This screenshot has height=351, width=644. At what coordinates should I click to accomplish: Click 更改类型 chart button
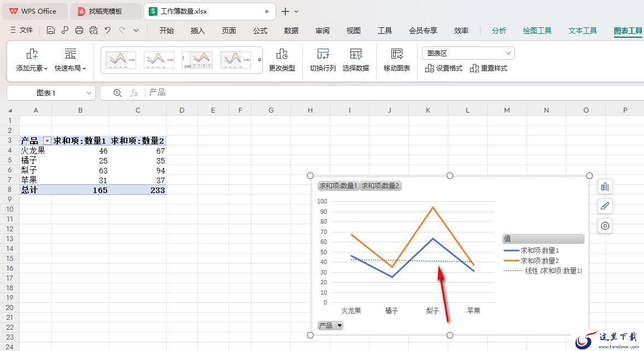tap(282, 60)
